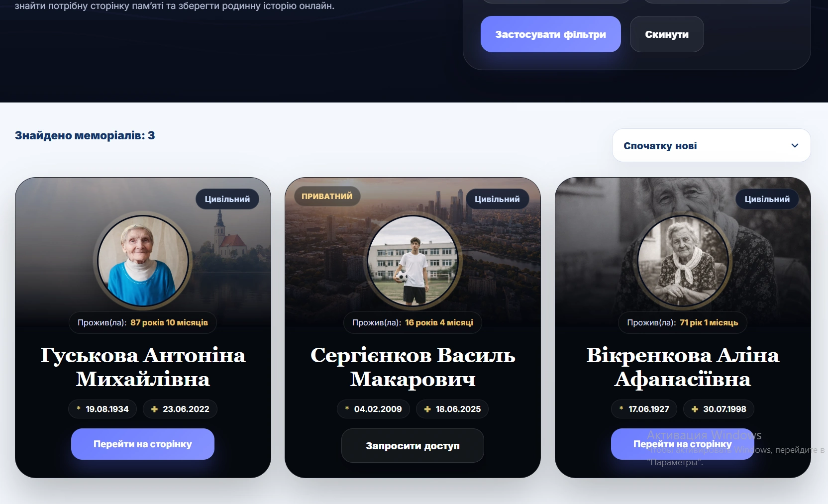Click the cross icon beside 30.07.1998

695,409
